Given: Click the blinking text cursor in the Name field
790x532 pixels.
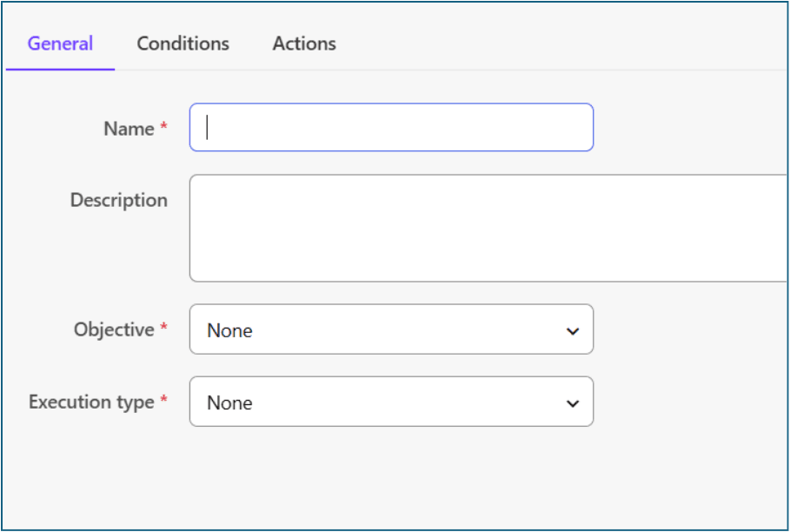Looking at the screenshot, I should pos(207,128).
